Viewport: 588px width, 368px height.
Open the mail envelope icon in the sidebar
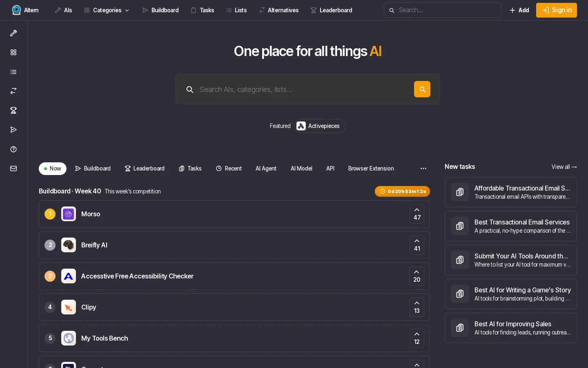[13, 168]
